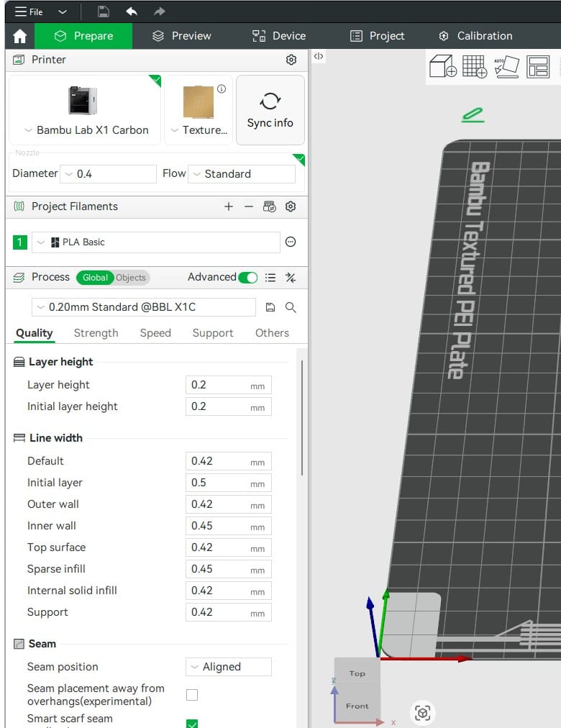Open the PLA Basic filament dropdown
Image resolution: width=561 pixels, height=728 pixels.
(156, 242)
